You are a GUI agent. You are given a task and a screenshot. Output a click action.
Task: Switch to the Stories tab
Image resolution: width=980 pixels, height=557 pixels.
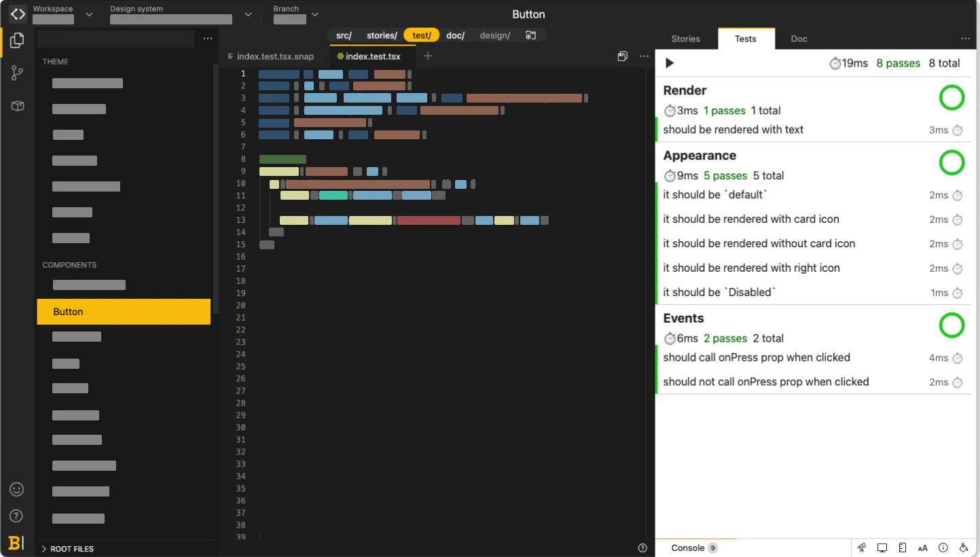click(686, 39)
